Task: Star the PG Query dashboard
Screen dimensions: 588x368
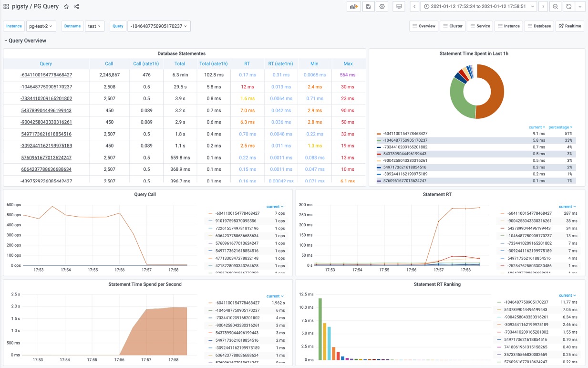Action: pos(66,7)
